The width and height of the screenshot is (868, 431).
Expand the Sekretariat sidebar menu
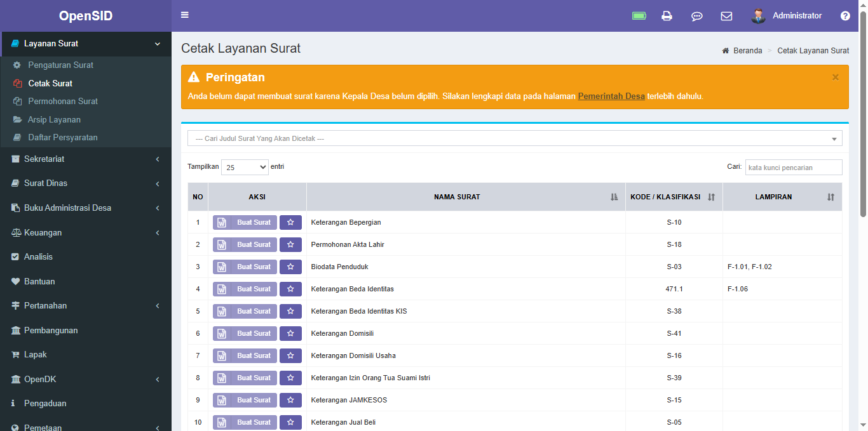tap(86, 159)
